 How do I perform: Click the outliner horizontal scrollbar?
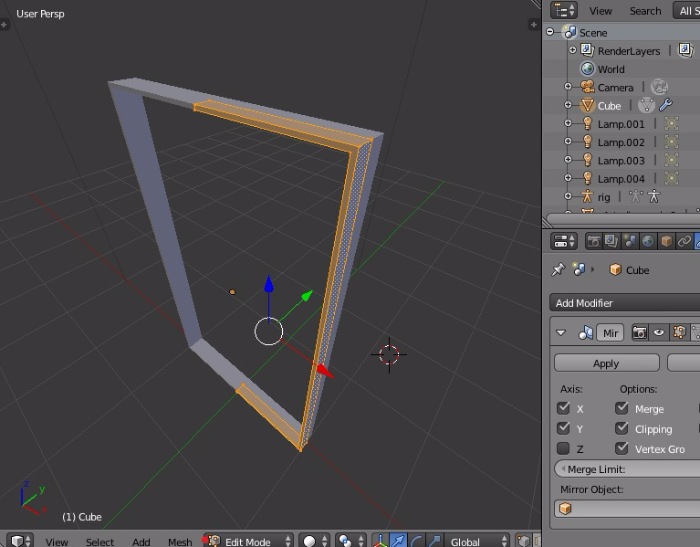[x=623, y=219]
